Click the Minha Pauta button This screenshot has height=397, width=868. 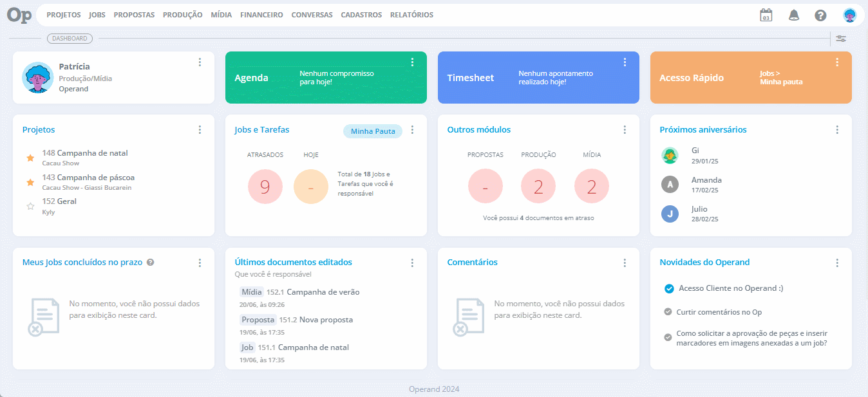coord(372,131)
